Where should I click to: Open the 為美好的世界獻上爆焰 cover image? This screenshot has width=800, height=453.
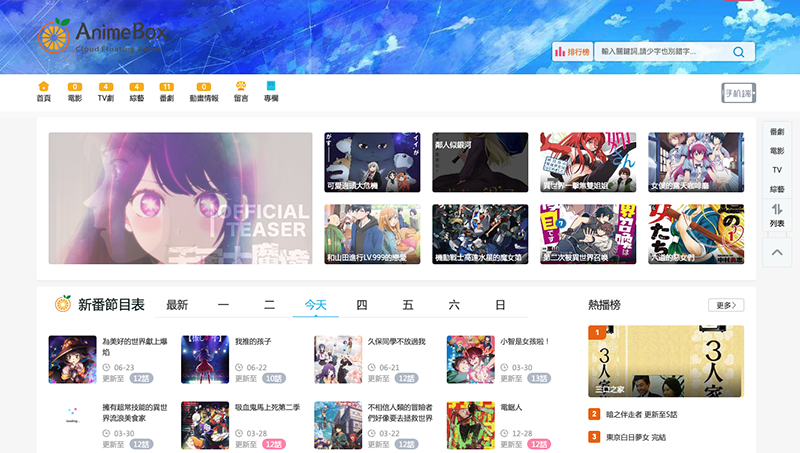[72, 359]
